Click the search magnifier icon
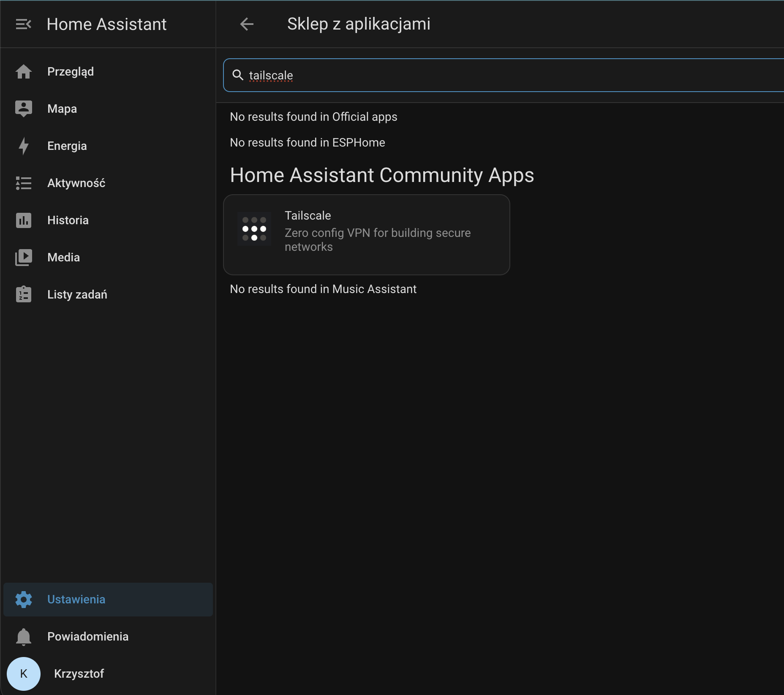The height and width of the screenshot is (695, 784). pyautogui.click(x=238, y=75)
